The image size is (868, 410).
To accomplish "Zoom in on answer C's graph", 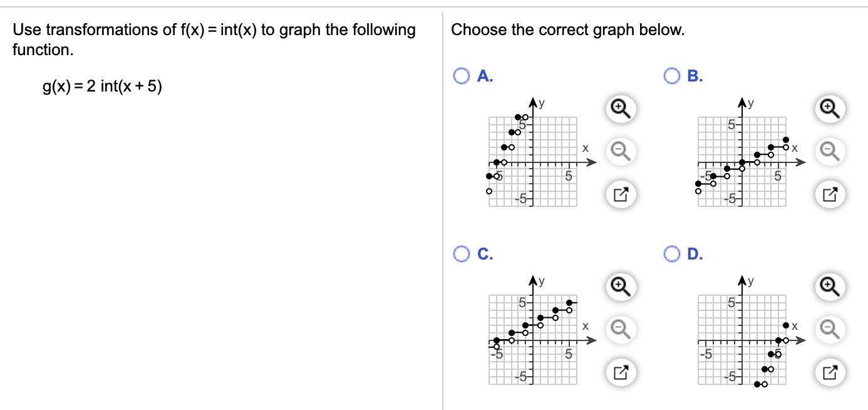I will 619,286.
